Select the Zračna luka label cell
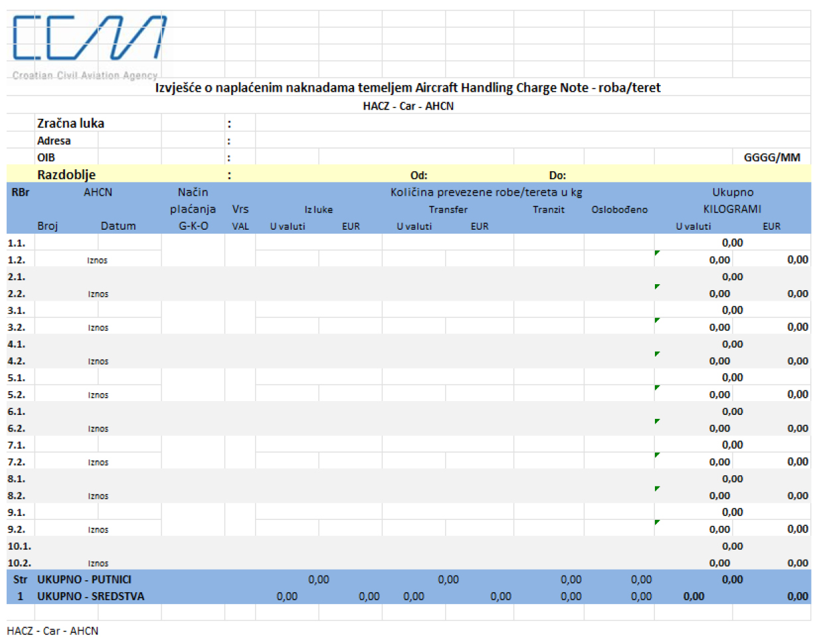 (70, 123)
